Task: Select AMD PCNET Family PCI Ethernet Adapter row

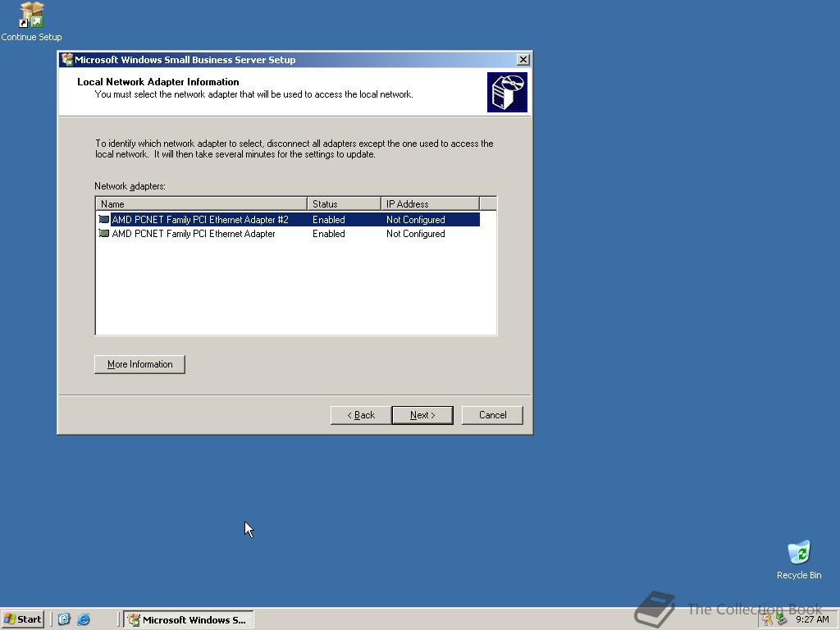Action: pos(288,234)
